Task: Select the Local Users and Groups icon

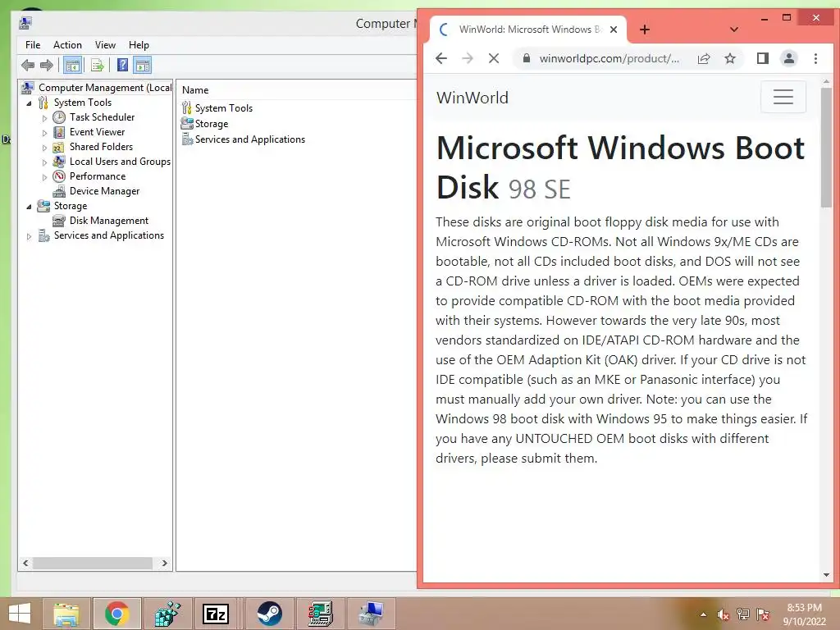Action: pyautogui.click(x=59, y=162)
